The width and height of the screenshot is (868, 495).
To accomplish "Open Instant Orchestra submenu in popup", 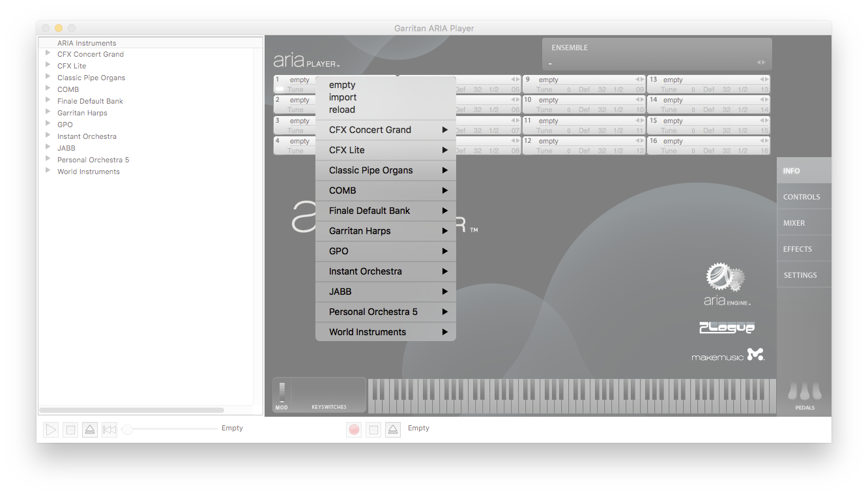I will [386, 271].
